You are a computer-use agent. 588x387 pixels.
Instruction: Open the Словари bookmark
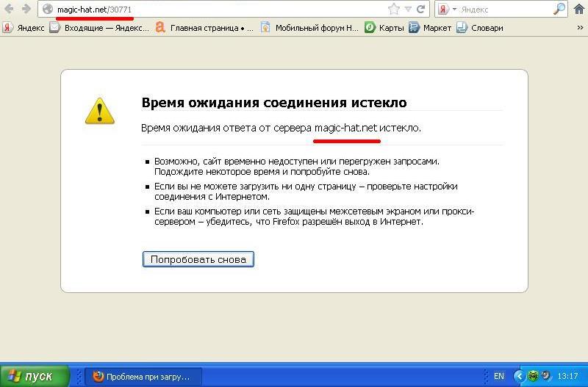click(x=480, y=28)
